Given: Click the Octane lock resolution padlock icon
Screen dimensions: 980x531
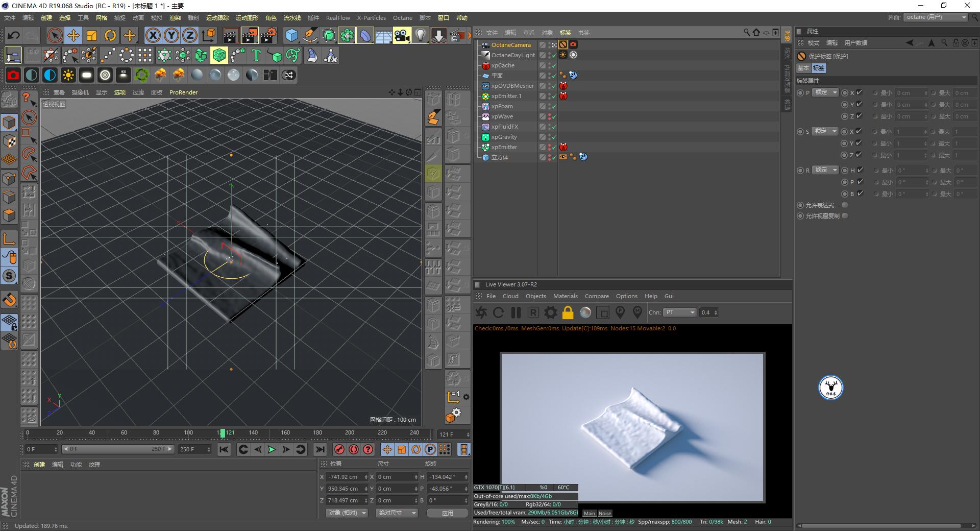Looking at the screenshot, I should [568, 312].
